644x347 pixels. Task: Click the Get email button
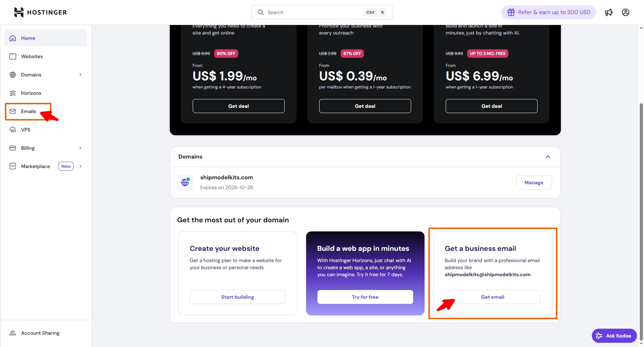pyautogui.click(x=493, y=297)
